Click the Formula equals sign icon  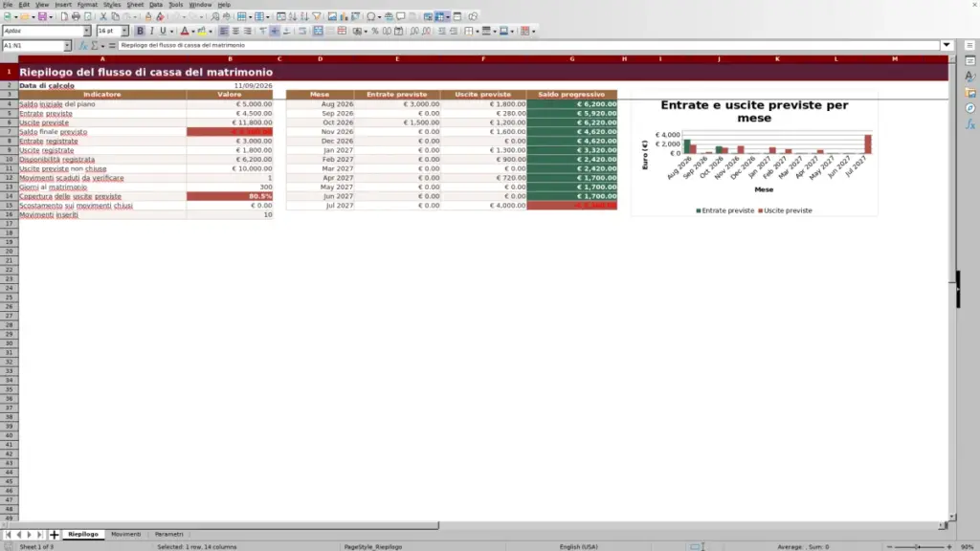tap(112, 46)
